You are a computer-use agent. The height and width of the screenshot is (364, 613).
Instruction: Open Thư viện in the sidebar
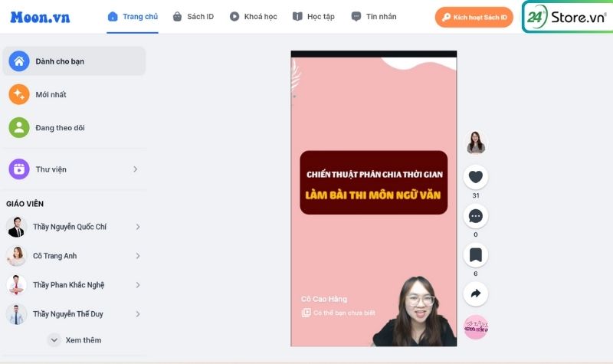[x=74, y=169]
